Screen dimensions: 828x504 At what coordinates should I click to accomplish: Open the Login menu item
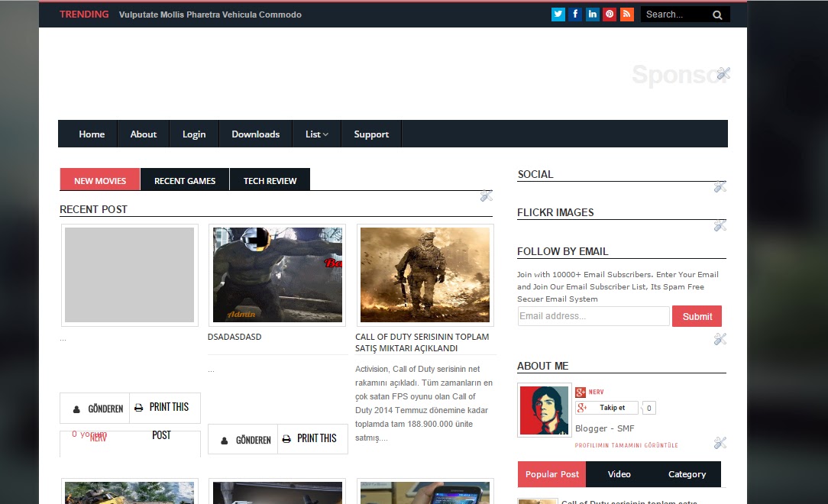(x=194, y=134)
